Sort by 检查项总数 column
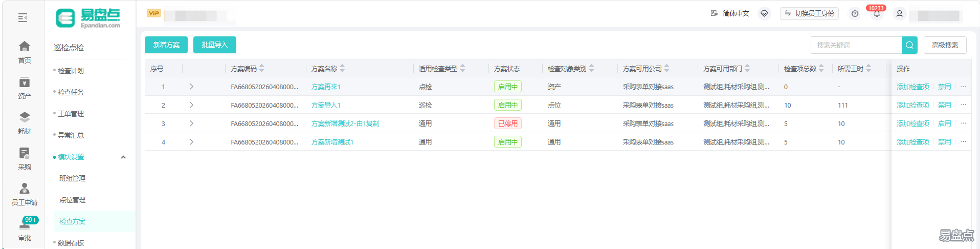 click(x=821, y=68)
